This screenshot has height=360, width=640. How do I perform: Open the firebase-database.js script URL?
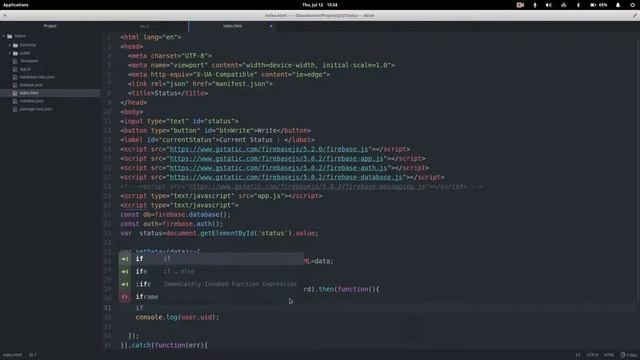[x=286, y=178]
